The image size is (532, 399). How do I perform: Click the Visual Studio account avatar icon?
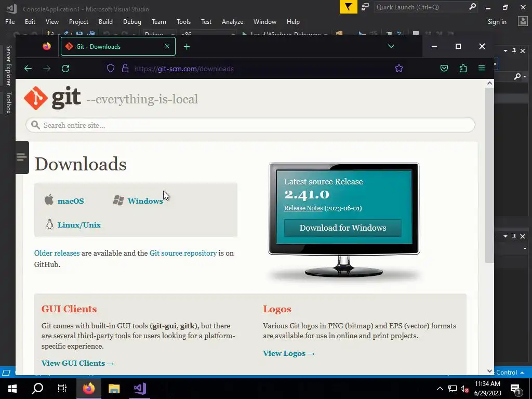(x=523, y=21)
